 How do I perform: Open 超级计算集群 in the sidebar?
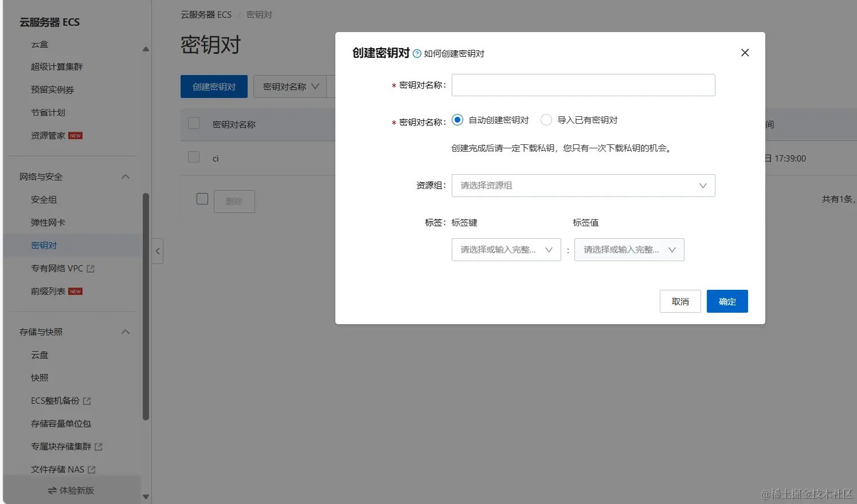pyautogui.click(x=57, y=67)
